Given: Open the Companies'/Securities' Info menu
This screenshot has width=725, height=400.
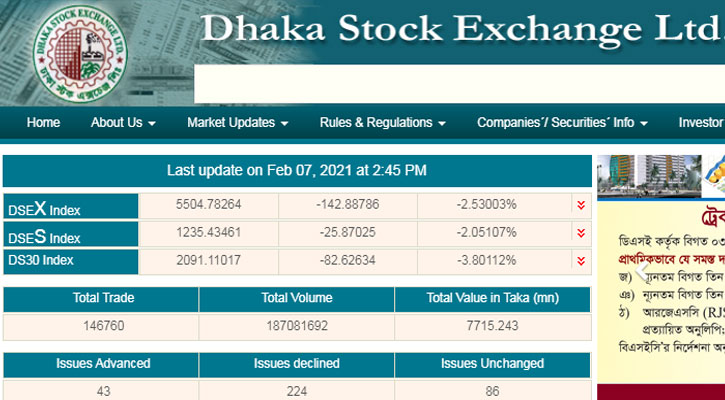Looking at the screenshot, I should (562, 123).
